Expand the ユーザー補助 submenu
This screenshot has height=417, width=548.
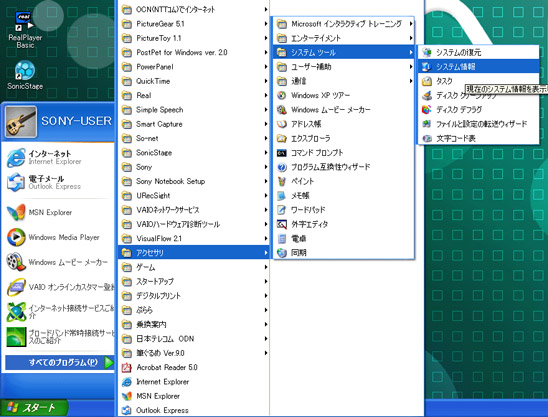344,66
